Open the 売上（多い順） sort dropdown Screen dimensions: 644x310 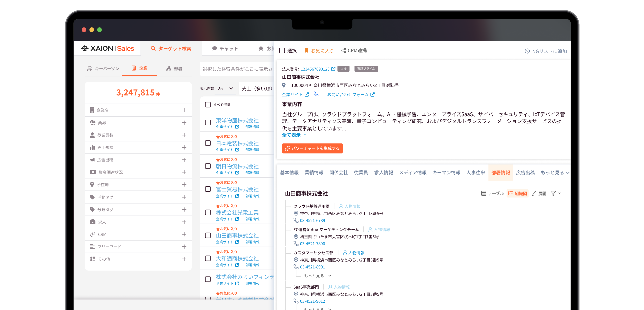(257, 89)
